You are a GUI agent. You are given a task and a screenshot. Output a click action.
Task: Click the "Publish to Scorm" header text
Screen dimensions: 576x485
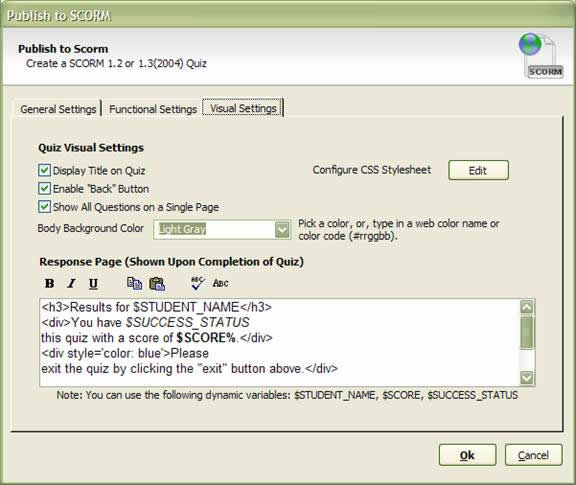(63, 48)
